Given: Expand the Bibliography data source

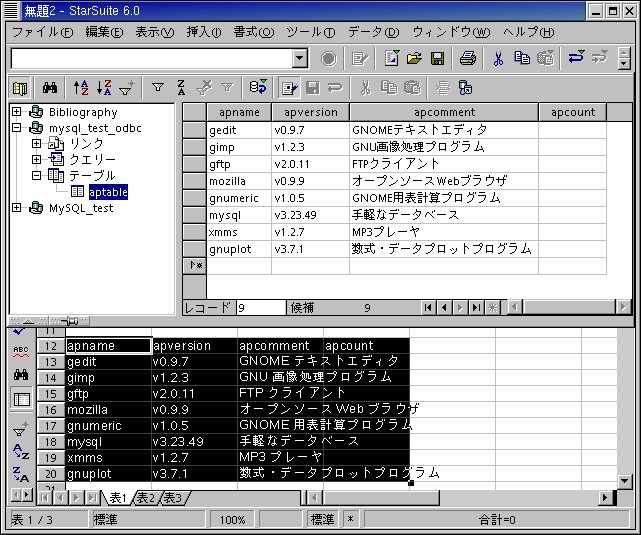Looking at the screenshot, I should (16, 112).
